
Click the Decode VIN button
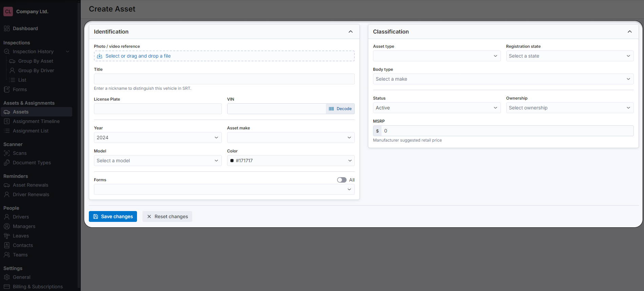pyautogui.click(x=340, y=109)
